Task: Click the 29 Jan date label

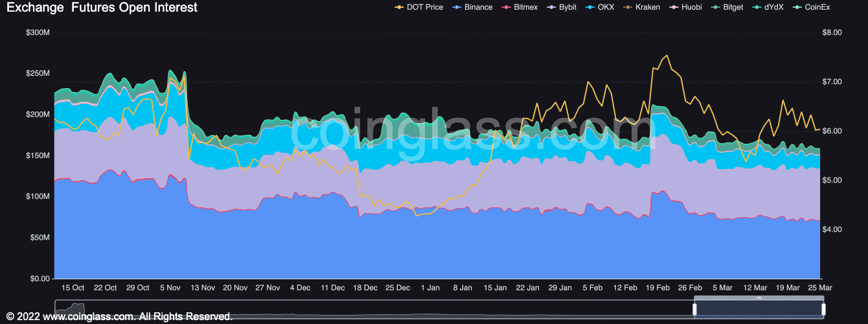Action: coord(560,288)
